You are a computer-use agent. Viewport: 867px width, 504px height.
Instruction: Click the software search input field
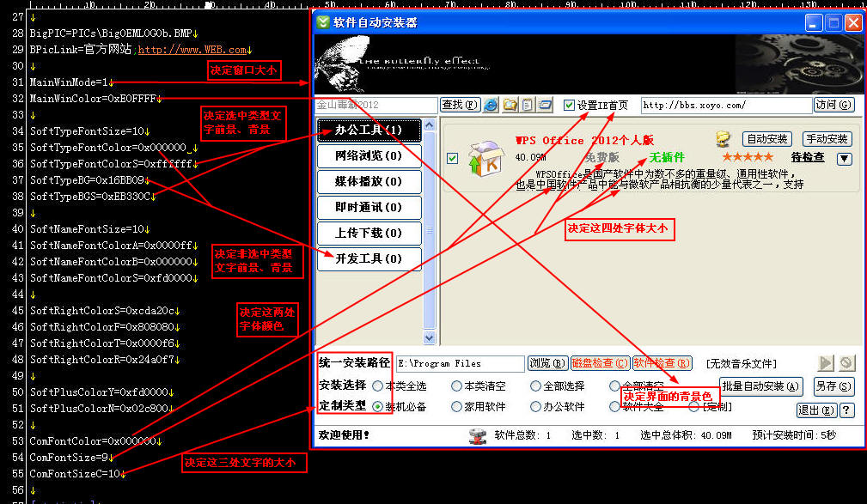point(376,105)
